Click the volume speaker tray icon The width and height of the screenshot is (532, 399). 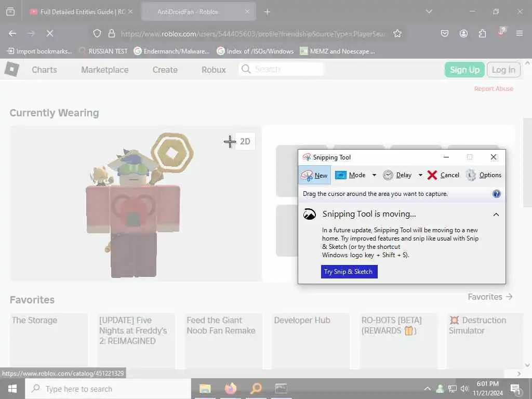pos(464,389)
